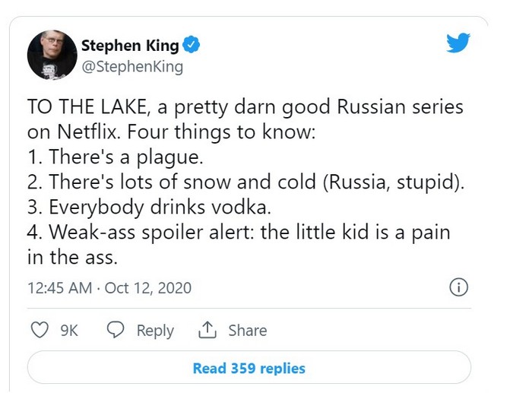
Task: Open Read 359 replies
Action: (249, 368)
